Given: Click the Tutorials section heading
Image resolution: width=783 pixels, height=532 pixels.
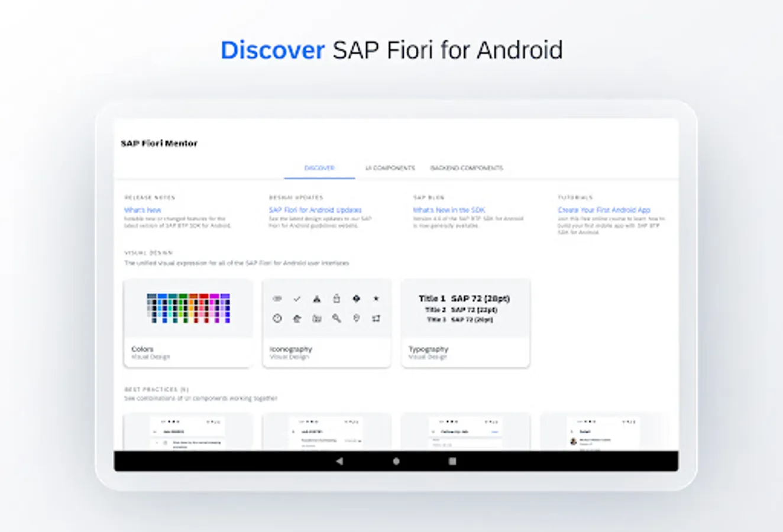Looking at the screenshot, I should click(575, 197).
